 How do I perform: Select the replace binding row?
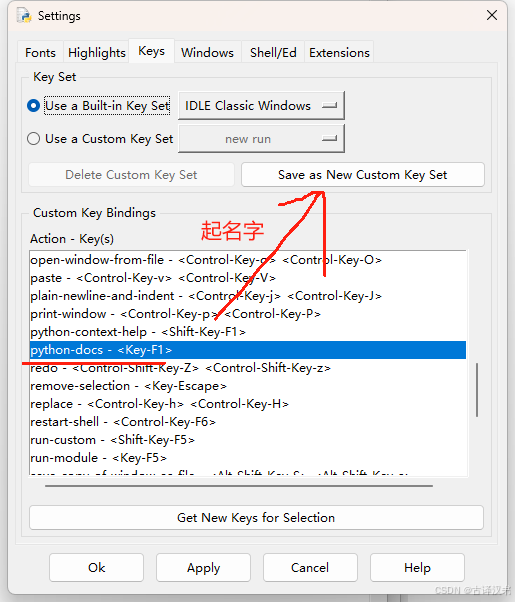[248, 404]
